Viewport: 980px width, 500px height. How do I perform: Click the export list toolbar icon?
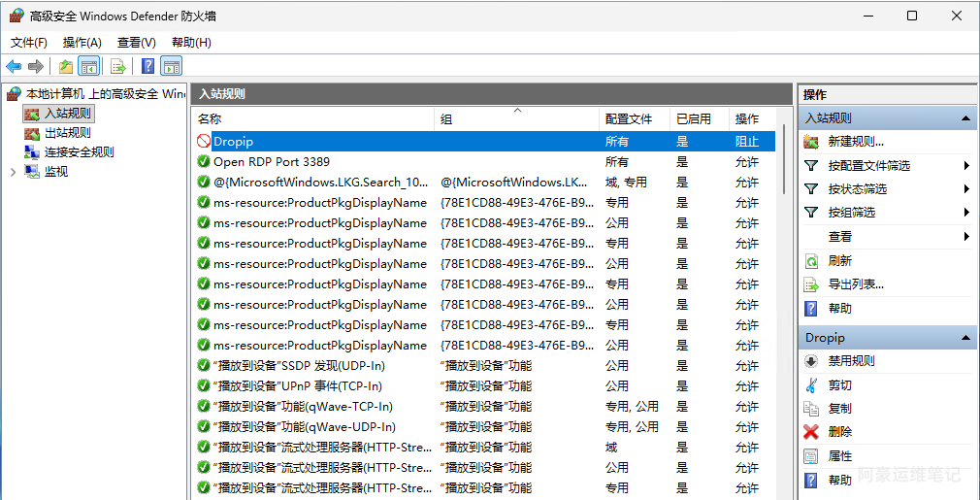117,66
